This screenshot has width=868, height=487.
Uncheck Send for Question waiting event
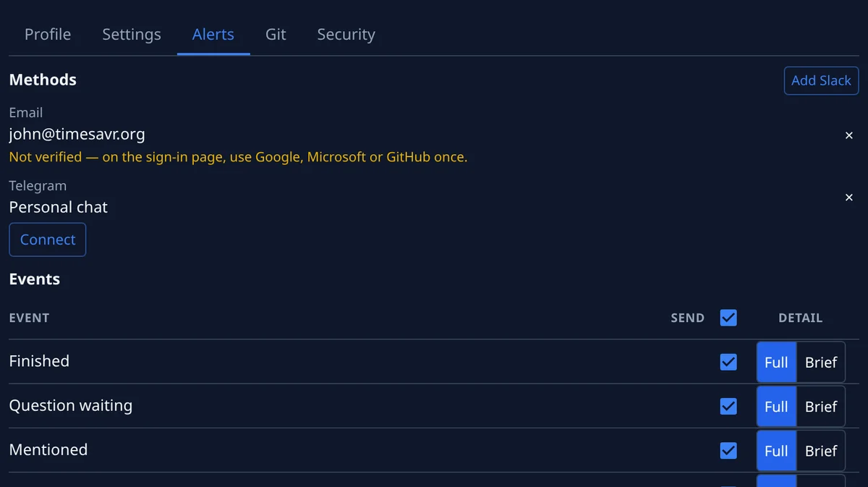[x=728, y=406]
